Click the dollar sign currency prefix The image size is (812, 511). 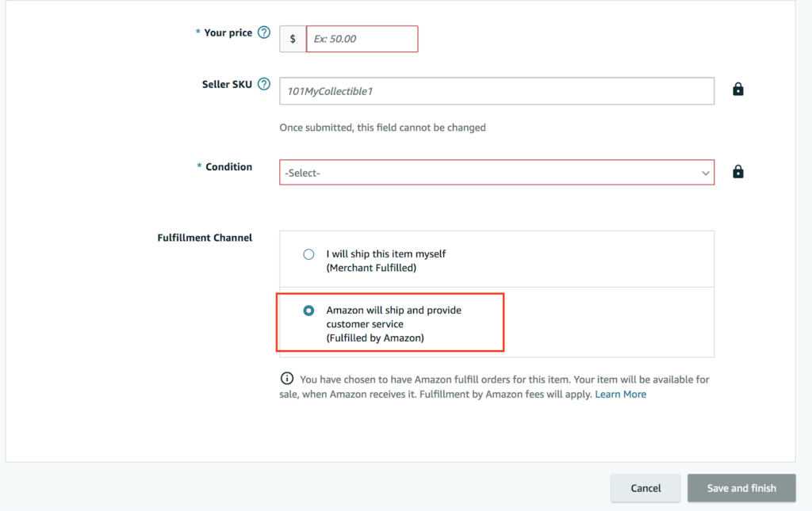coord(293,39)
